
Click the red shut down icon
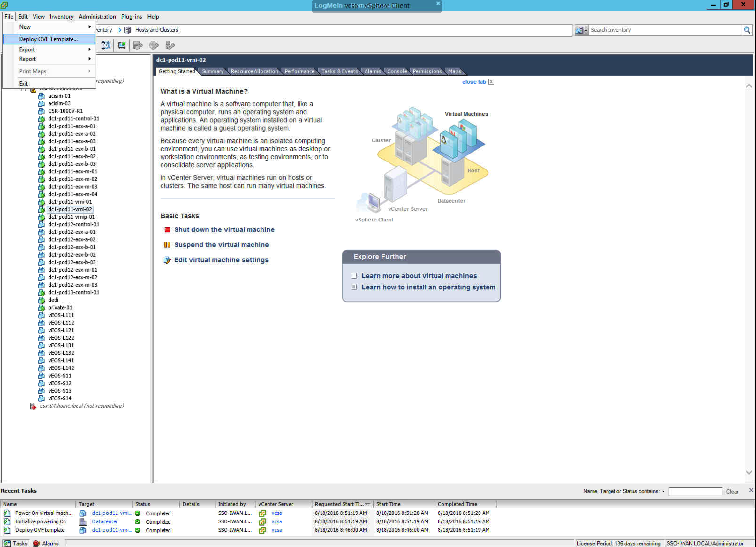pos(167,229)
